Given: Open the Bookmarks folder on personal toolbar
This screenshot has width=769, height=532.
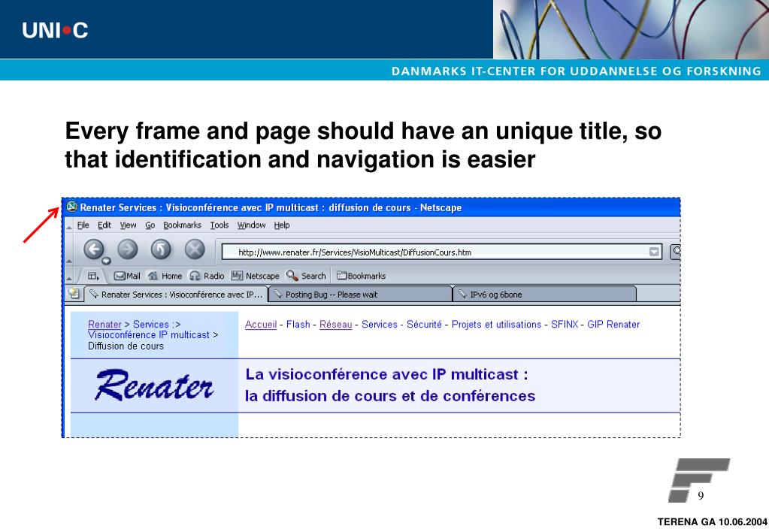Looking at the screenshot, I should coord(361,276).
